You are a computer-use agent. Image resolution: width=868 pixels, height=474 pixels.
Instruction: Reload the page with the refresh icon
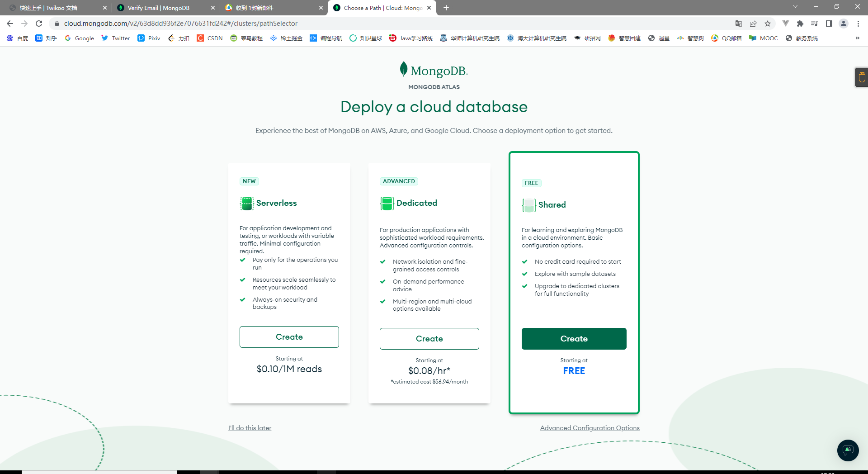(x=39, y=24)
